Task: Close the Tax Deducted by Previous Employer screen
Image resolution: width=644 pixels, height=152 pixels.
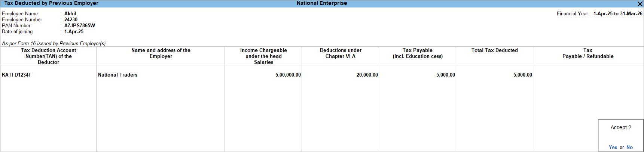Action: pos(640,4)
